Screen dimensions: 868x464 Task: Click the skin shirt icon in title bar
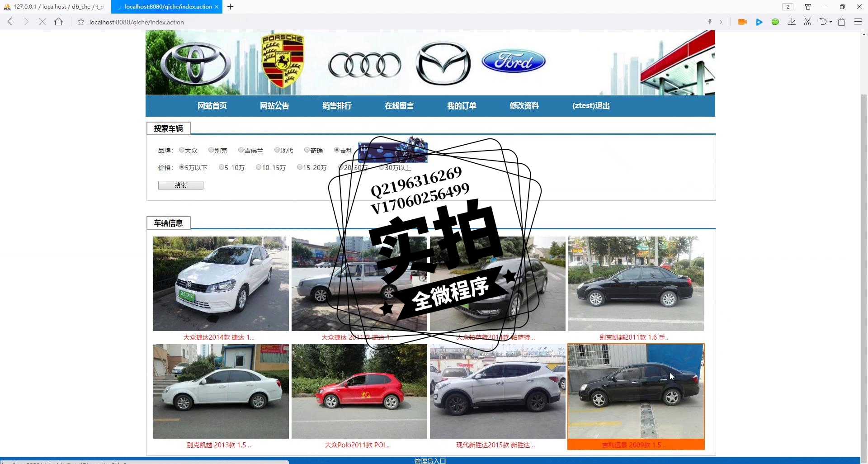point(808,7)
